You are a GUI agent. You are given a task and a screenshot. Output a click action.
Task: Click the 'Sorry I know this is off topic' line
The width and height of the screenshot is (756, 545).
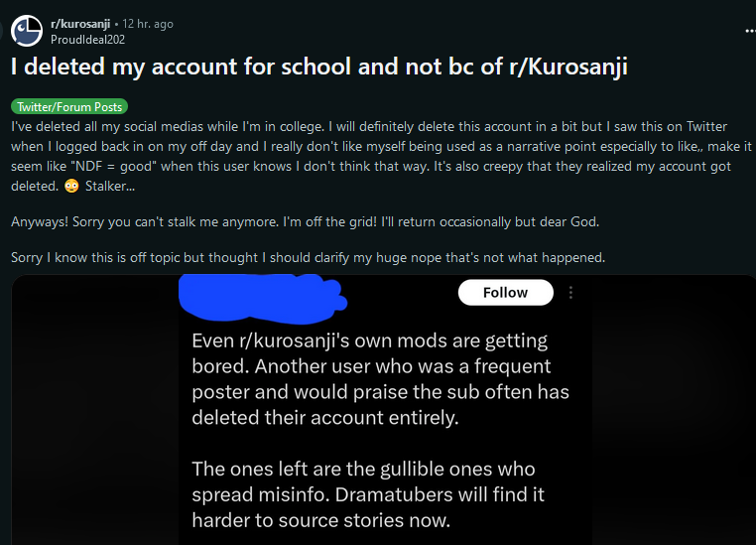[308, 257]
